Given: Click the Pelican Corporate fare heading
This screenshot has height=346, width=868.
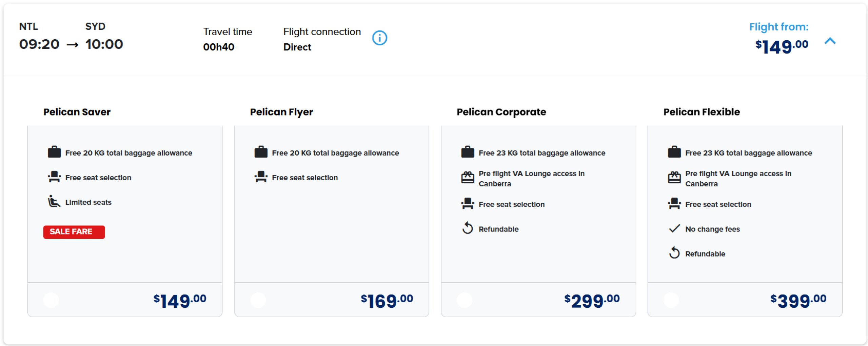Looking at the screenshot, I should point(501,112).
